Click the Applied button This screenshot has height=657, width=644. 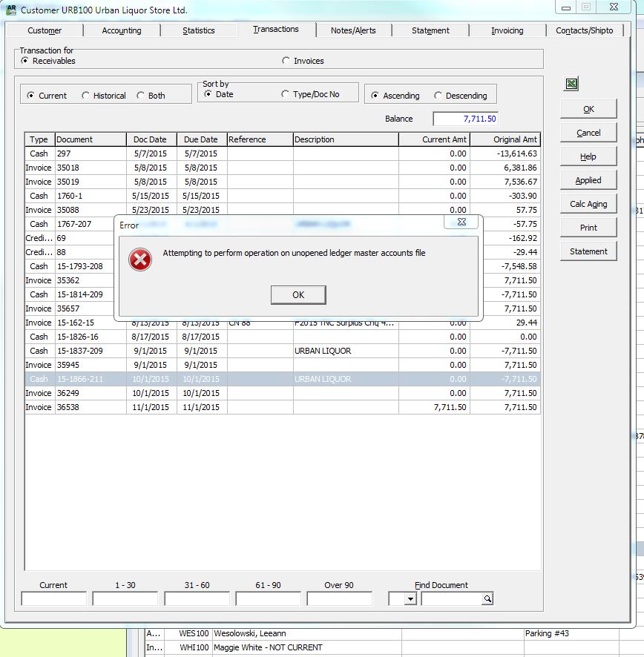click(588, 180)
